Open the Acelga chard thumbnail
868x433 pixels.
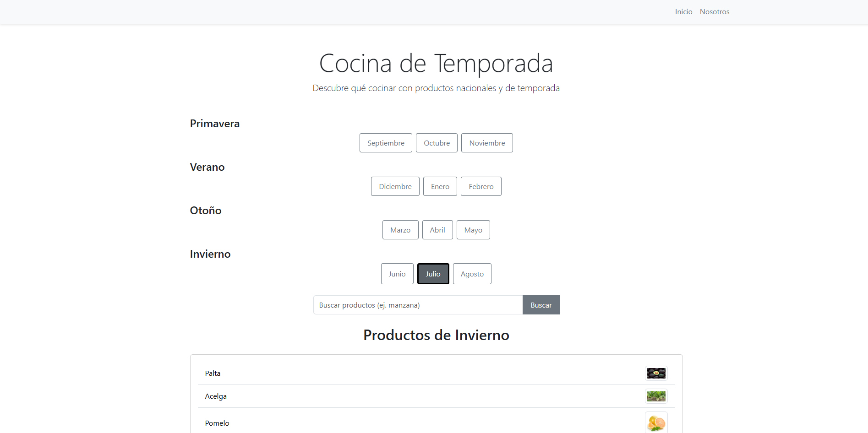pos(656,396)
